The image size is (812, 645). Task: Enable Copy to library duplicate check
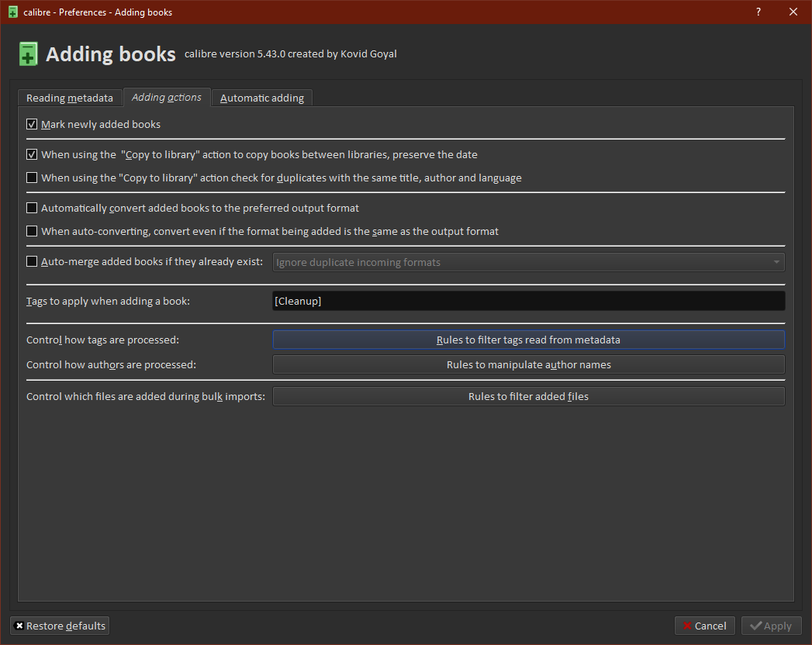click(x=32, y=178)
